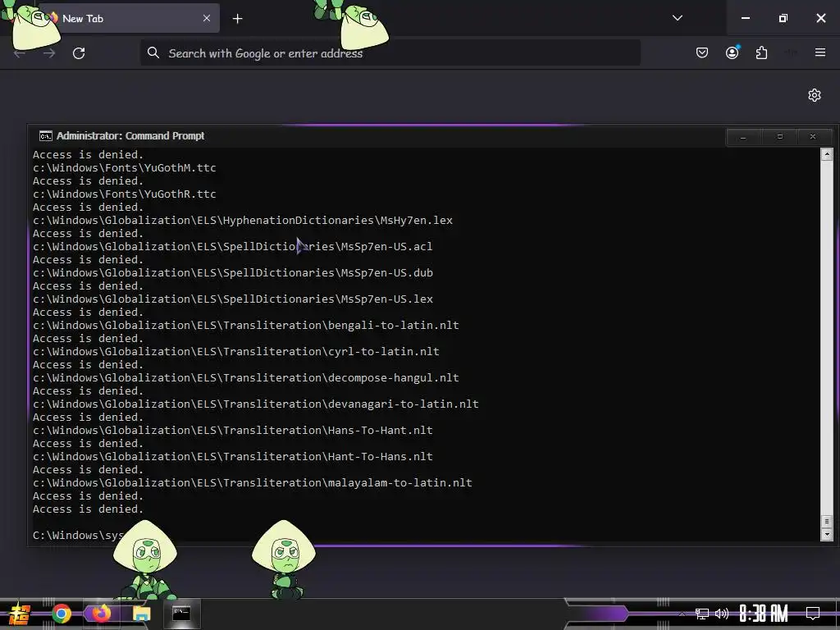Open New Tab personalize settings gear
840x630 pixels.
(815, 95)
